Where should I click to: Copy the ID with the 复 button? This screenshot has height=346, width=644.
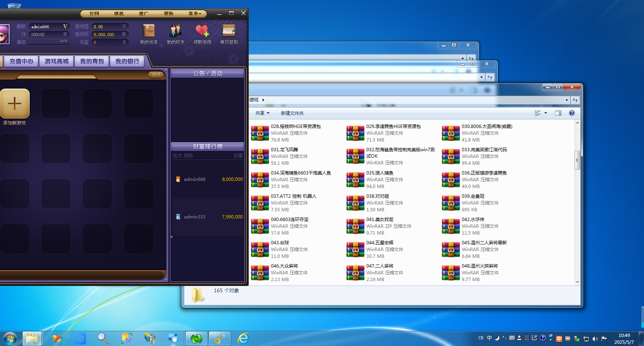[x=65, y=35]
